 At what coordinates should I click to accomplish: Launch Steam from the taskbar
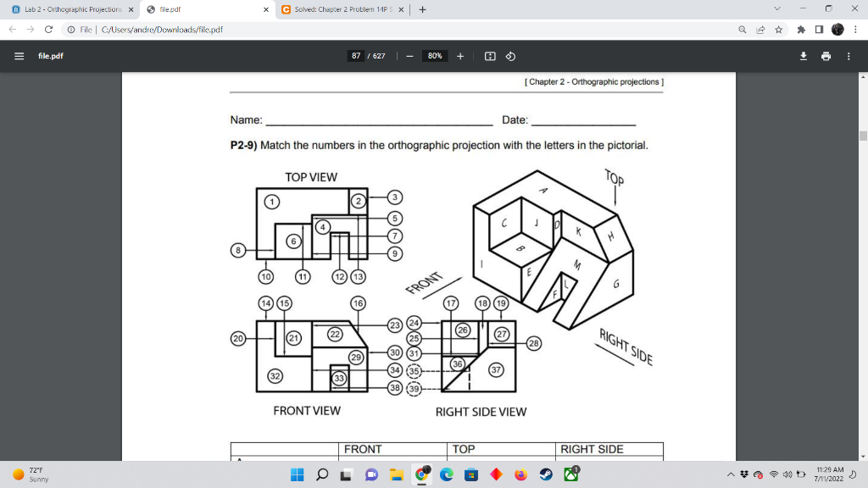click(544, 476)
